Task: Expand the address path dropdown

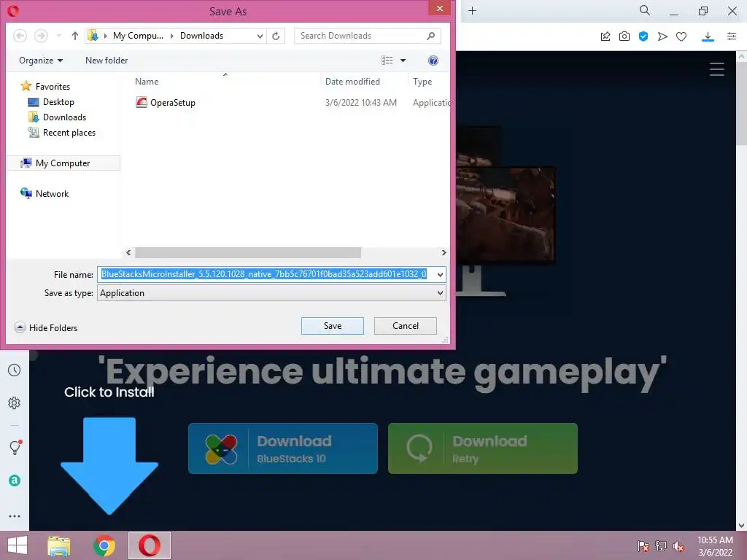Action: [260, 36]
